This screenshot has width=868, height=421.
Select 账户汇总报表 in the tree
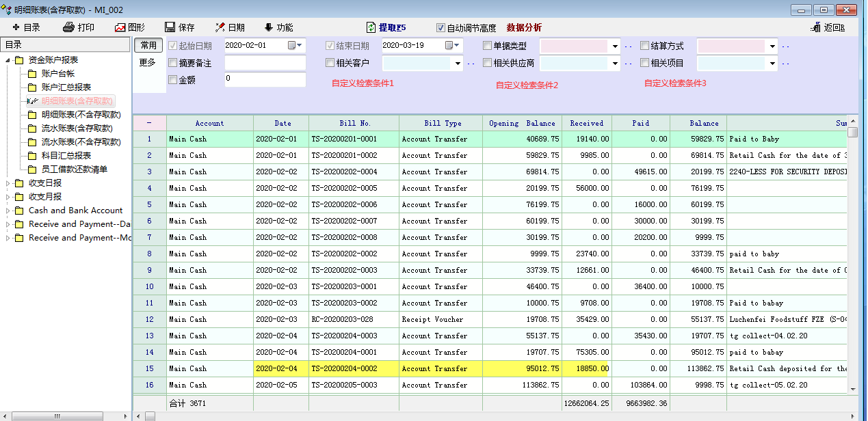point(66,87)
